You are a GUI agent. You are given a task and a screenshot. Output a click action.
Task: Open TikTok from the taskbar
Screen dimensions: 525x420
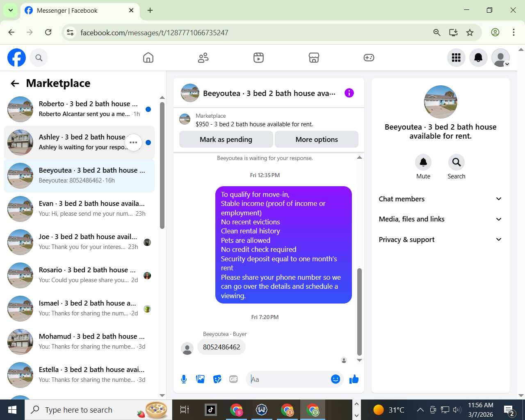click(x=211, y=409)
